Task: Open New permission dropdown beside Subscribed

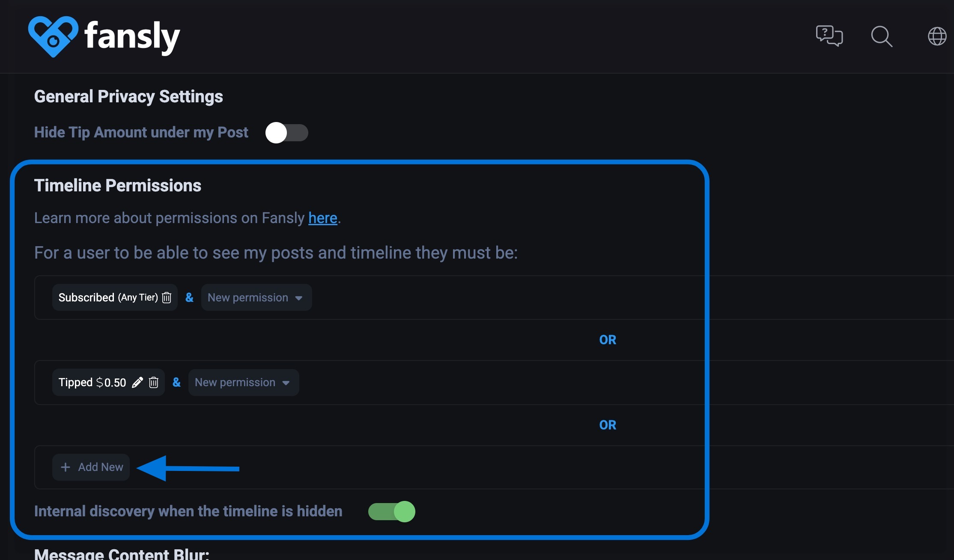Action: tap(256, 298)
